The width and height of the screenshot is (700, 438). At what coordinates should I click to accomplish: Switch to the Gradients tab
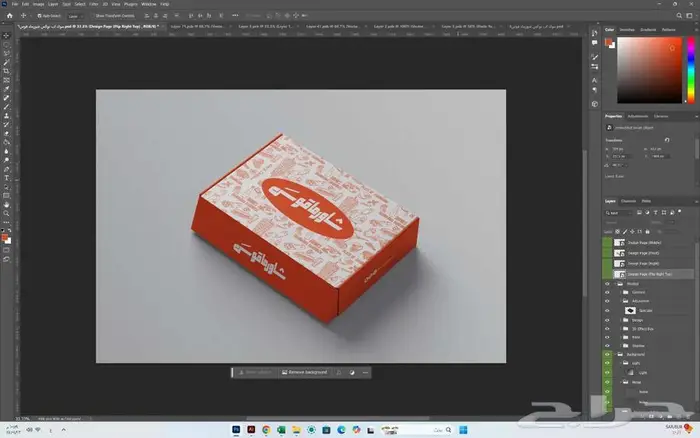(x=648, y=30)
